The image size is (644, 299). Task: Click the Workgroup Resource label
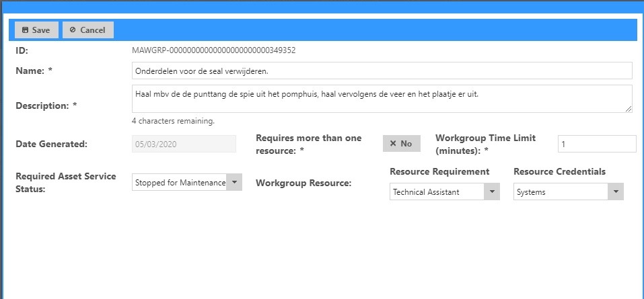pyautogui.click(x=303, y=183)
